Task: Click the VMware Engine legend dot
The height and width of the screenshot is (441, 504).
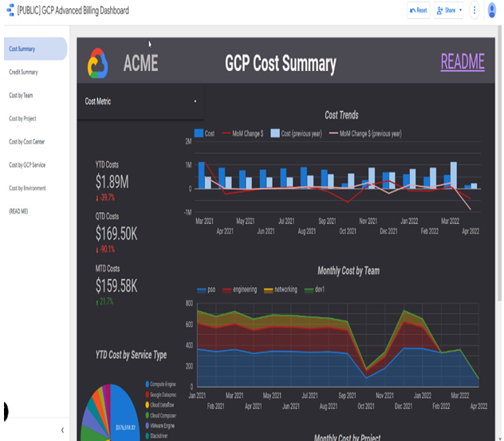Action: point(148,426)
